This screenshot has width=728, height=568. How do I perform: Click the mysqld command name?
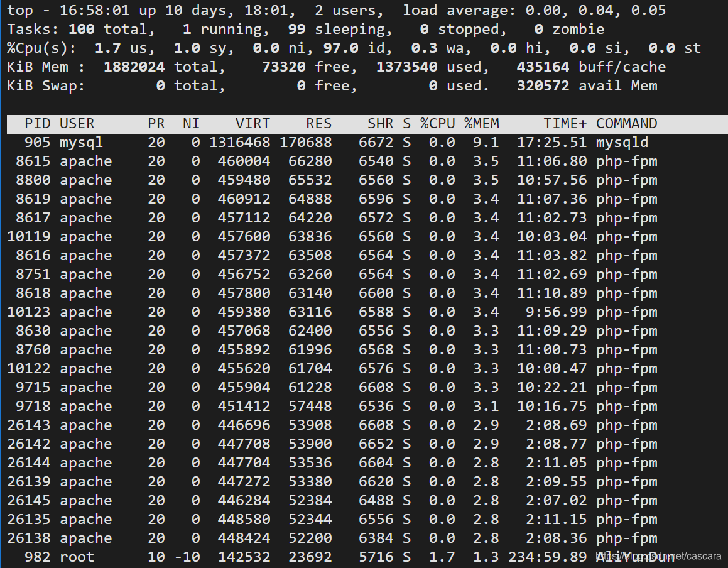(x=622, y=142)
